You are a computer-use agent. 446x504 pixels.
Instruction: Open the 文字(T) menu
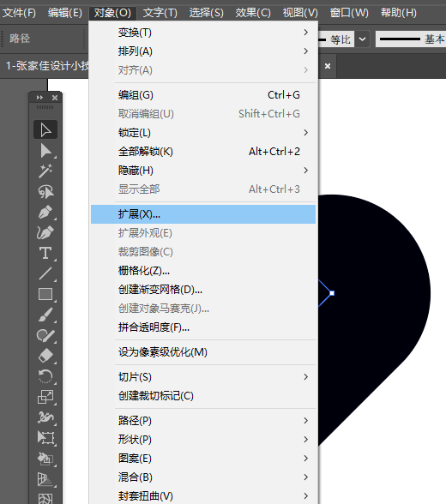pyautogui.click(x=160, y=13)
